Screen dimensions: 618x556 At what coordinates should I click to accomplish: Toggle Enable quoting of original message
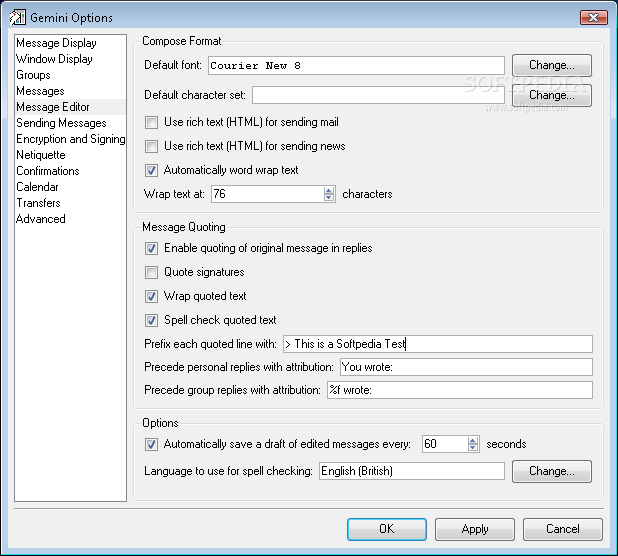[x=151, y=249]
